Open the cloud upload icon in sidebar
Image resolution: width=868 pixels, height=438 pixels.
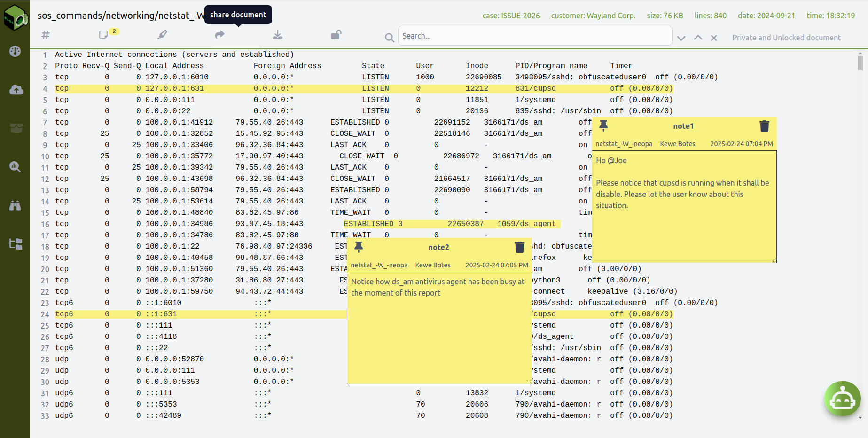[16, 90]
